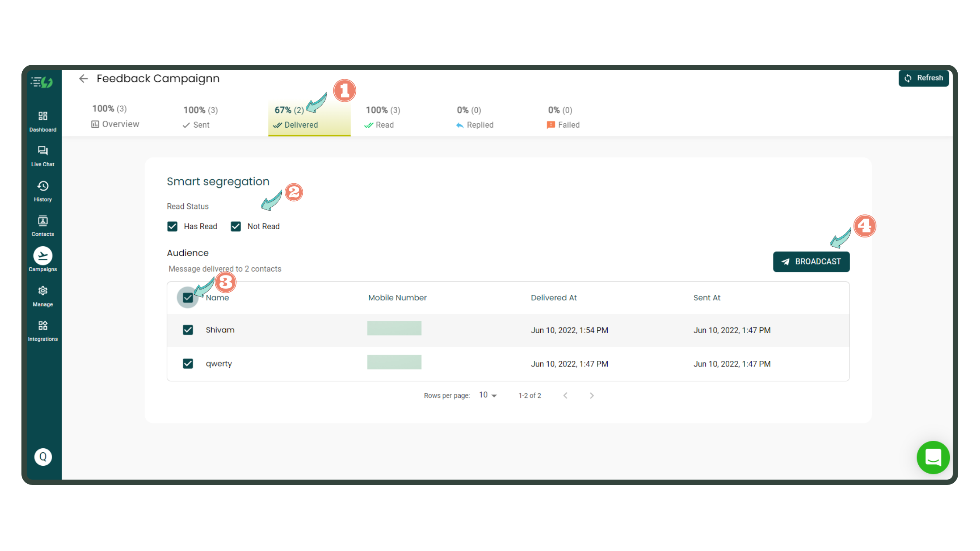Click the user avatar Q icon
The image size is (980, 551).
43,457
